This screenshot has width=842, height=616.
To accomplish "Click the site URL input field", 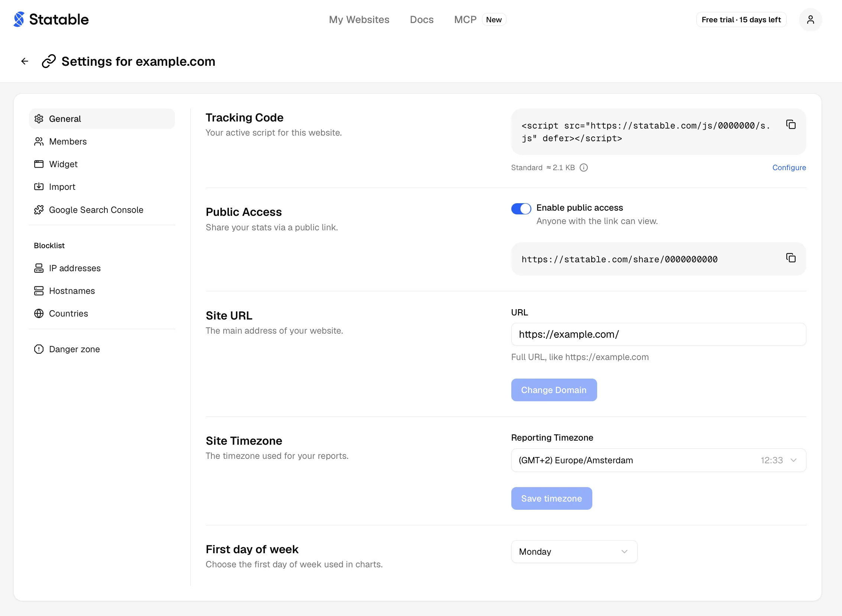I will [658, 334].
